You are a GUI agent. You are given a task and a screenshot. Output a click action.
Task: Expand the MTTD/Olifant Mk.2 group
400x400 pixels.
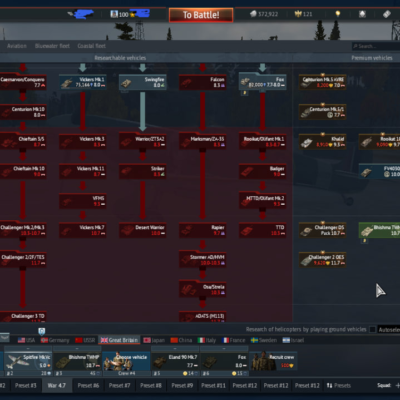(x=263, y=201)
